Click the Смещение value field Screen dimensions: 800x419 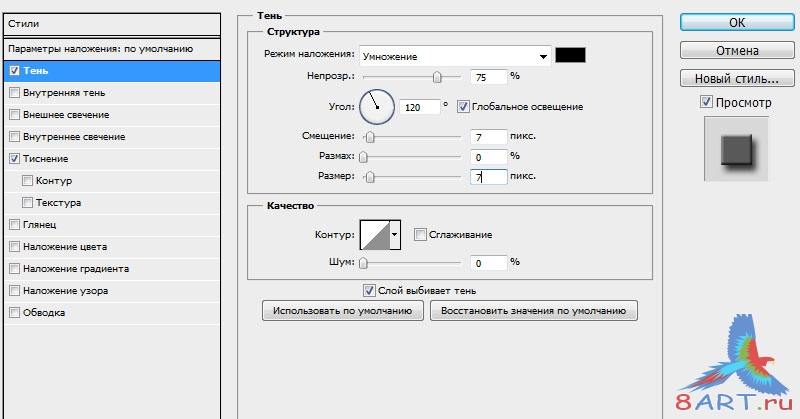pyautogui.click(x=488, y=137)
